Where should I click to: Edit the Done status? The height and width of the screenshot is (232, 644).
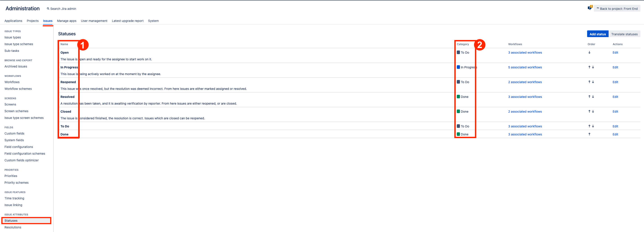tap(615, 134)
